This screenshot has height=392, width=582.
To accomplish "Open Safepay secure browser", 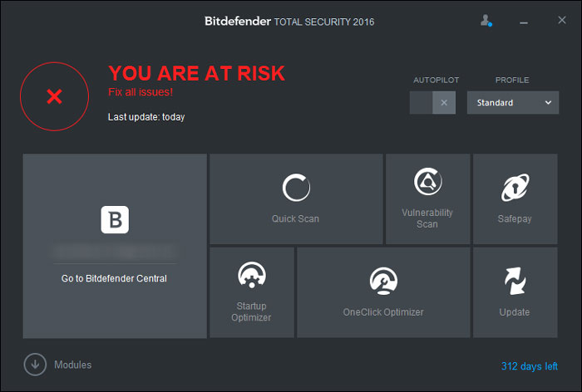I will click(515, 198).
